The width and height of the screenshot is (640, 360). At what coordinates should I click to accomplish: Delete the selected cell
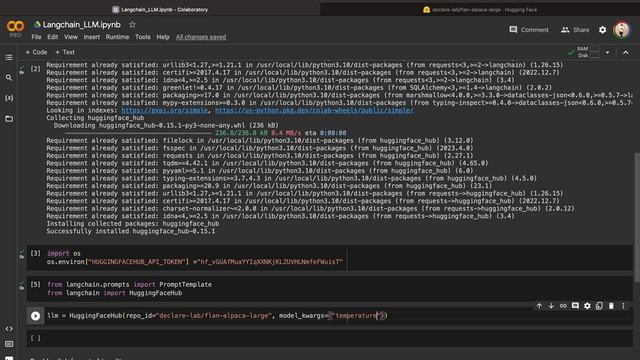tap(611, 306)
